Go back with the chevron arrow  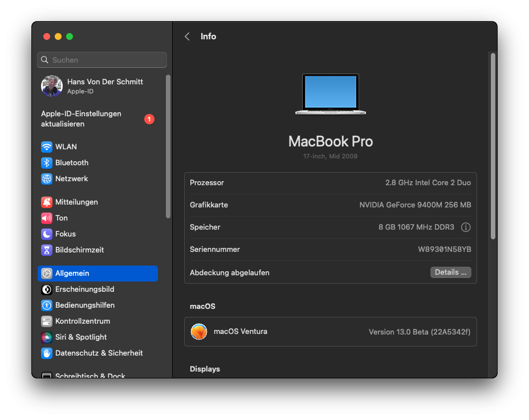click(187, 36)
